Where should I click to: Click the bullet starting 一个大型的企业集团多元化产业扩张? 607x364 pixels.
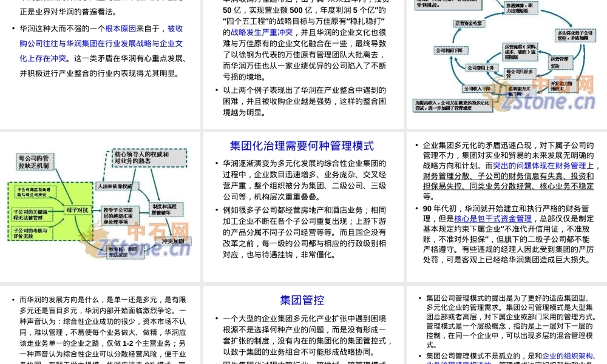click(307, 335)
